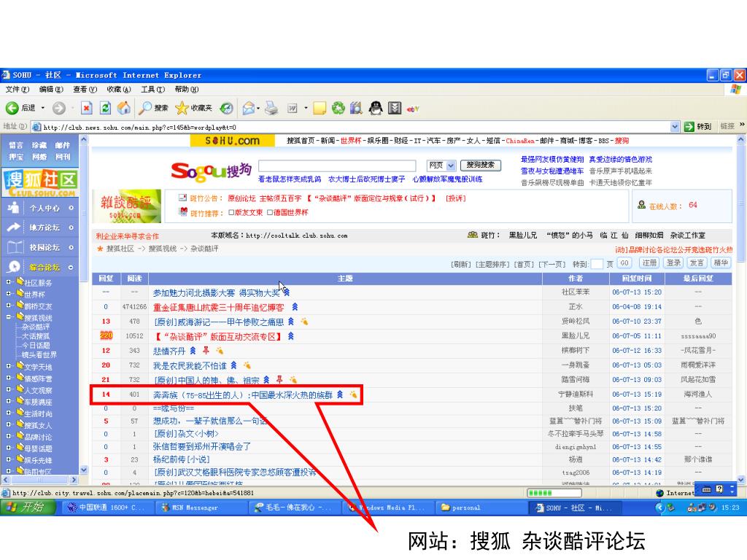The width and height of the screenshot is (747, 560).
Task: Select 今日话题 in sidebar tree
Action: point(36,345)
